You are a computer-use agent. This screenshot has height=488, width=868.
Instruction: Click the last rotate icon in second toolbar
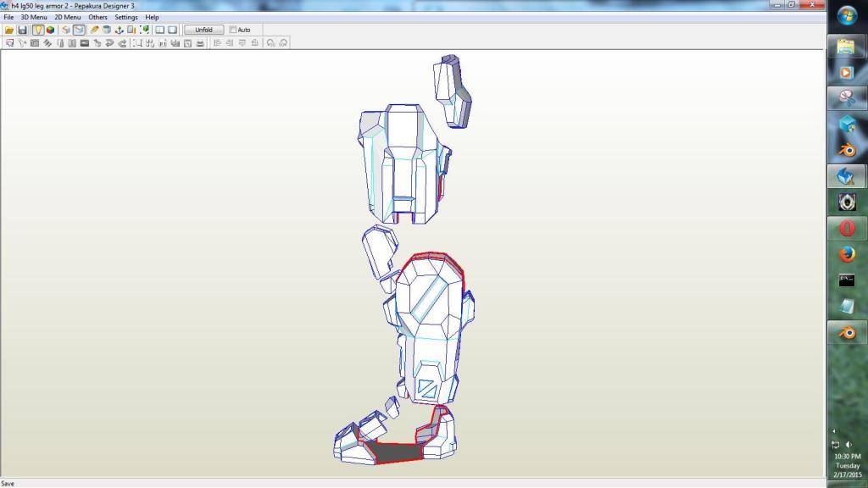[283, 42]
